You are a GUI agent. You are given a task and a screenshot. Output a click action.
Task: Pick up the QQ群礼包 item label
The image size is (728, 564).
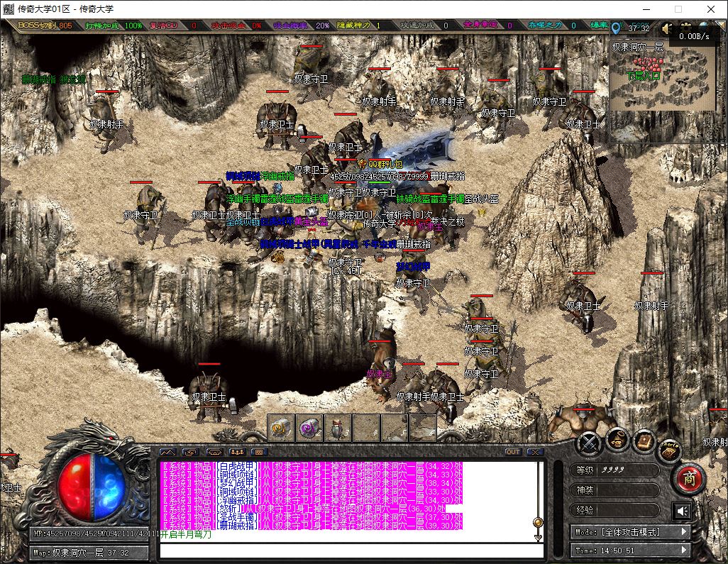(385, 164)
